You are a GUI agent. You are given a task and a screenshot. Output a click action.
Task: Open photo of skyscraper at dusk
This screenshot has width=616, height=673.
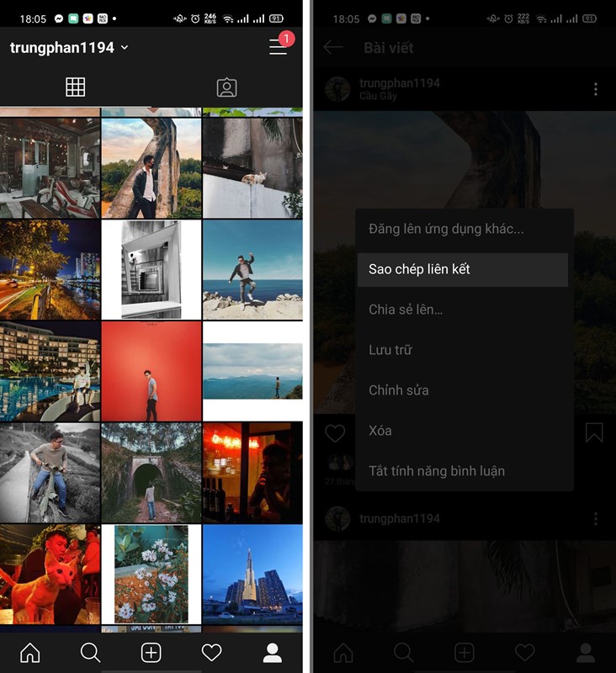click(252, 575)
